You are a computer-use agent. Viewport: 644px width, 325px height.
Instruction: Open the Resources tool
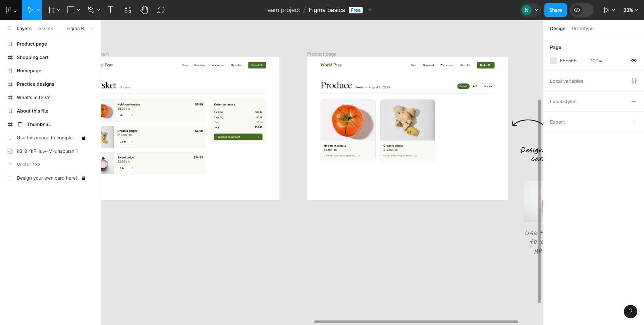coord(128,10)
